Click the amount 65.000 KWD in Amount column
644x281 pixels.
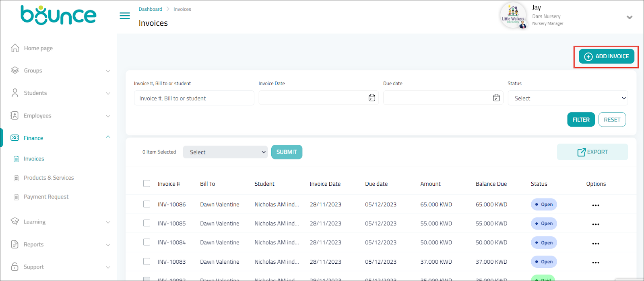tap(436, 204)
